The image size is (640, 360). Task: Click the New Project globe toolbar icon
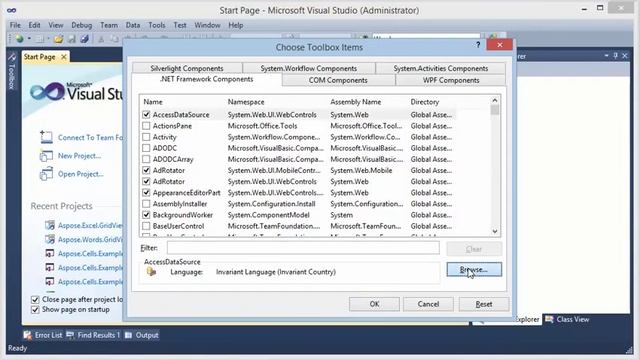pyautogui.click(x=20, y=39)
